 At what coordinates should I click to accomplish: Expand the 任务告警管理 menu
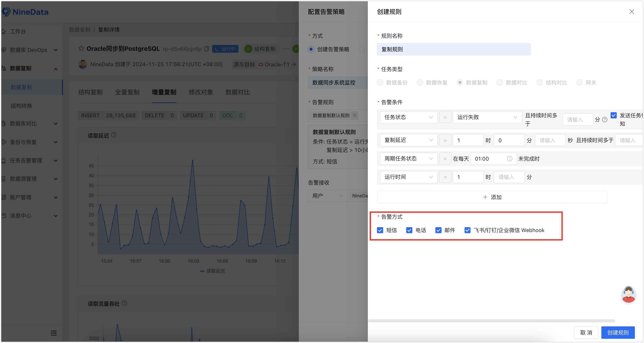(56, 161)
